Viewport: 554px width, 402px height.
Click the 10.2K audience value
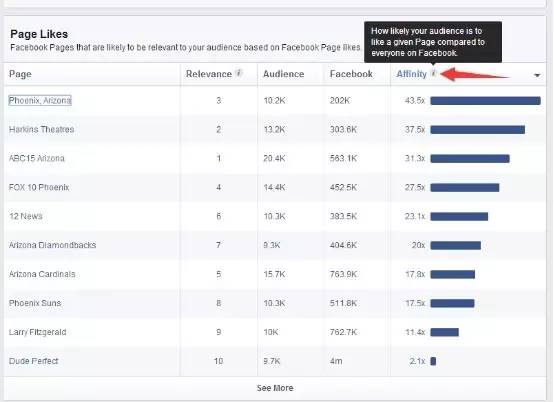point(274,101)
